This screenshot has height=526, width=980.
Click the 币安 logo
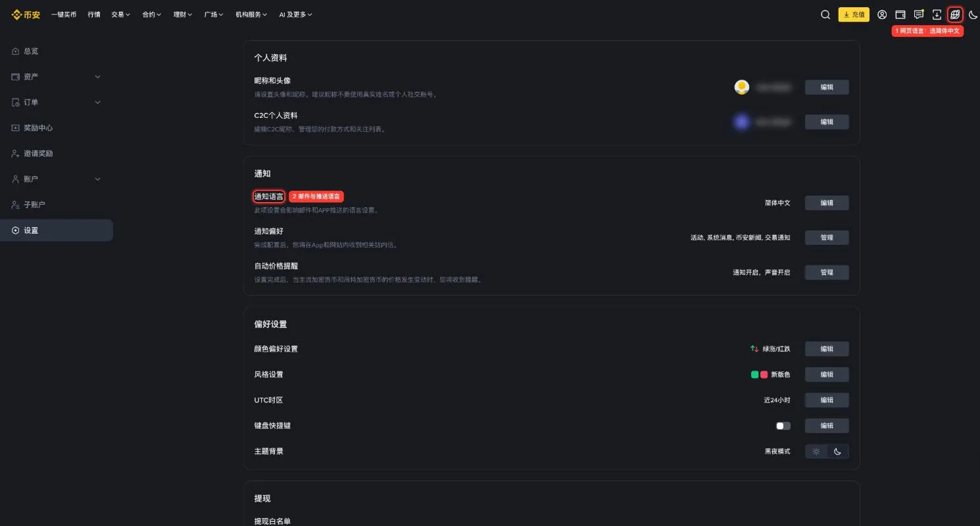point(26,14)
